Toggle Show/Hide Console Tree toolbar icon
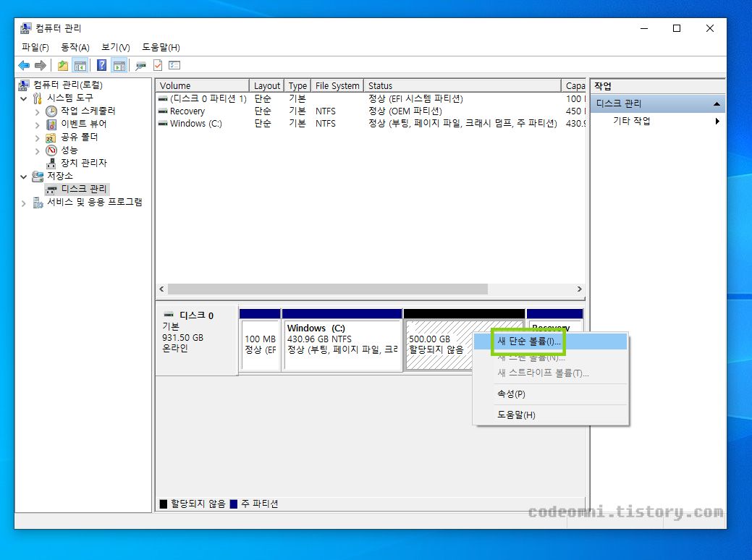752x560 pixels. [80, 65]
